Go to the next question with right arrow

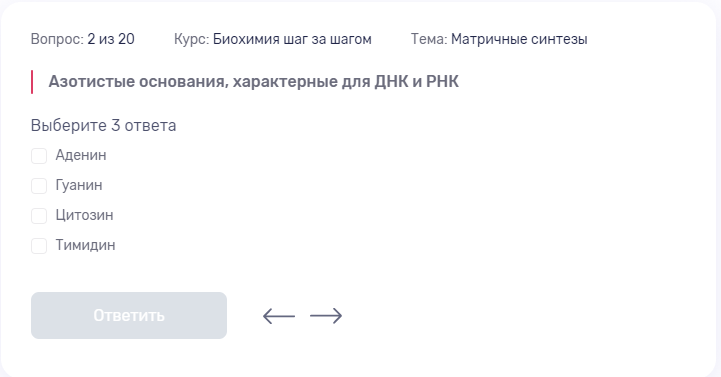(326, 316)
